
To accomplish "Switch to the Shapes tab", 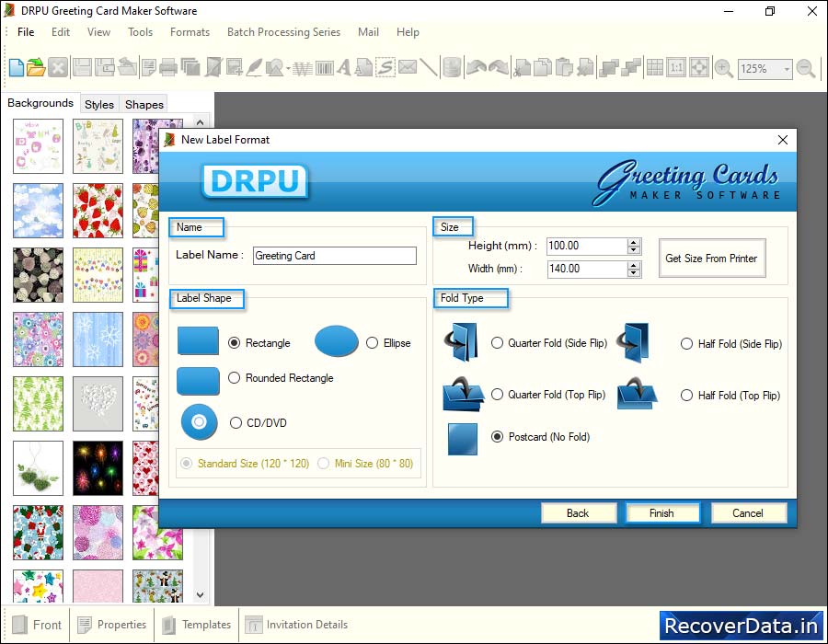I will pos(144,105).
